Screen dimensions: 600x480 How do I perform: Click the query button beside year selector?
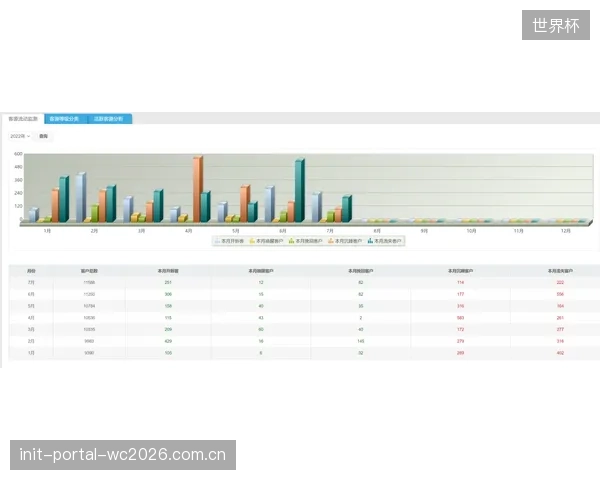[44, 136]
